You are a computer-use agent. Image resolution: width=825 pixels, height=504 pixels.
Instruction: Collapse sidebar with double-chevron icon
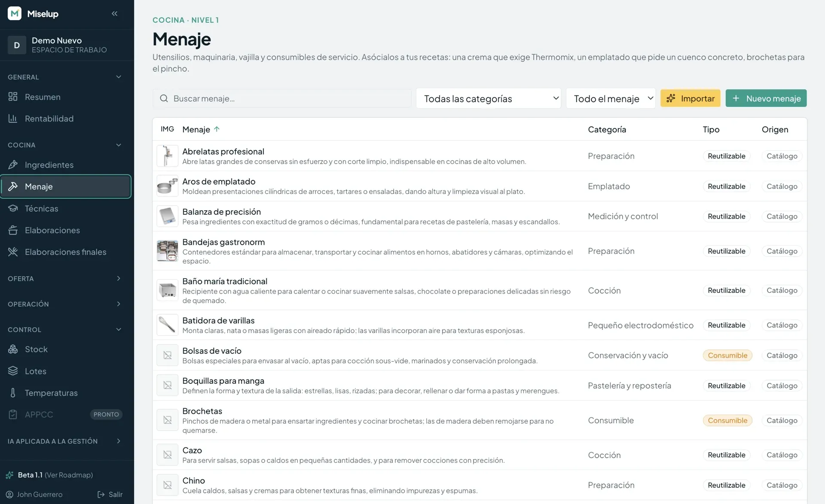tap(114, 14)
